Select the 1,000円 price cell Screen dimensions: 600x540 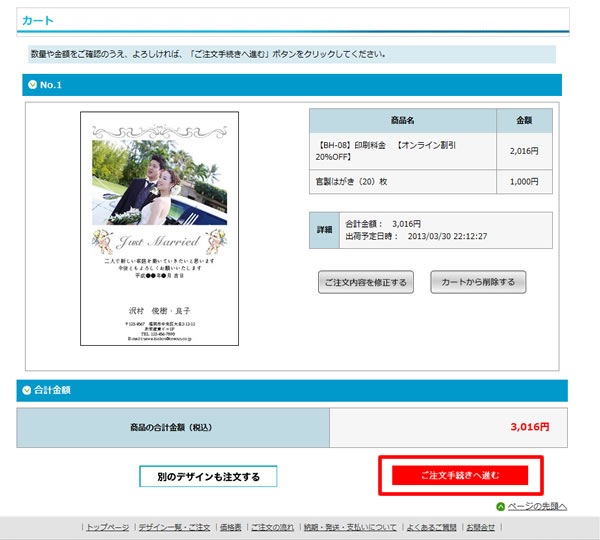(524, 181)
